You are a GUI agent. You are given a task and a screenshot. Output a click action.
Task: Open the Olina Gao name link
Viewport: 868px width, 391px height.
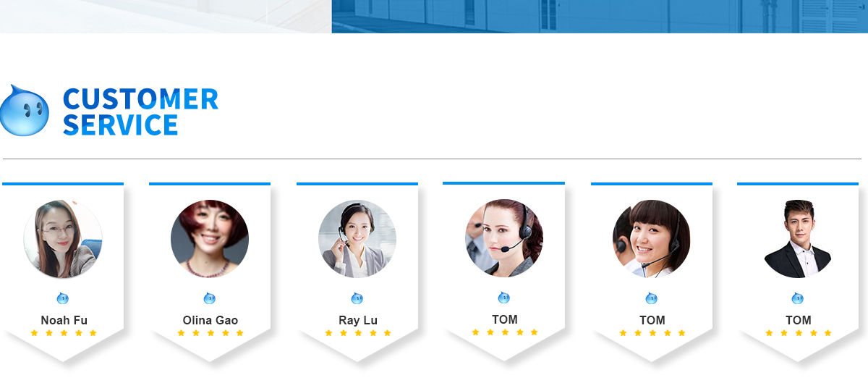coord(210,320)
